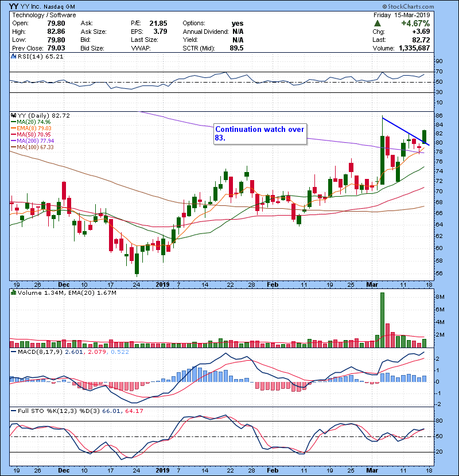Screen dimensions: 459x476
Task: Click the Volume value 1,335,687
Action: click(x=414, y=48)
